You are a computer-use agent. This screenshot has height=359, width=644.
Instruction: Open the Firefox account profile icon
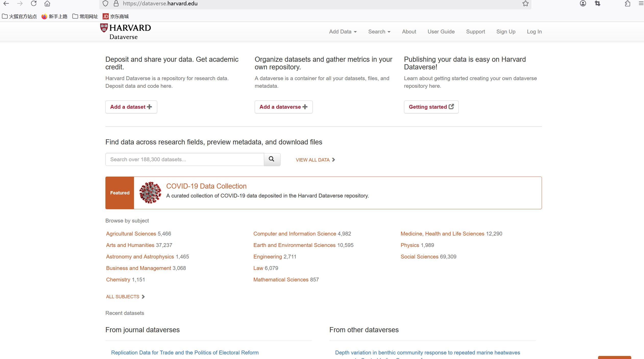point(583,4)
